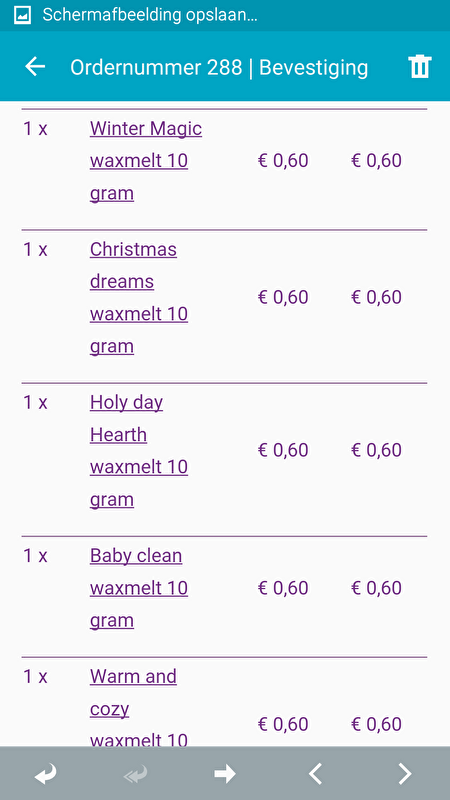This screenshot has height=800, width=450.
Task: Tap Baby clean quantity 1 x
Action: 35,556
